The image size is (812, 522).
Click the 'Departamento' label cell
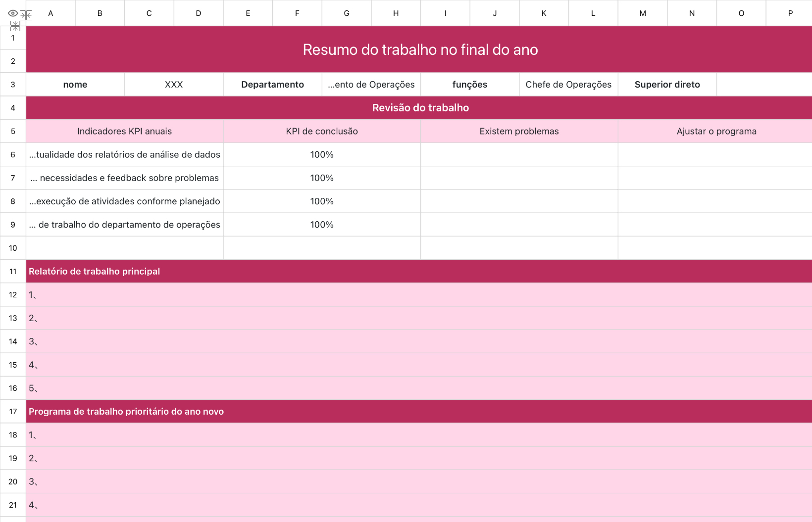[x=273, y=85]
